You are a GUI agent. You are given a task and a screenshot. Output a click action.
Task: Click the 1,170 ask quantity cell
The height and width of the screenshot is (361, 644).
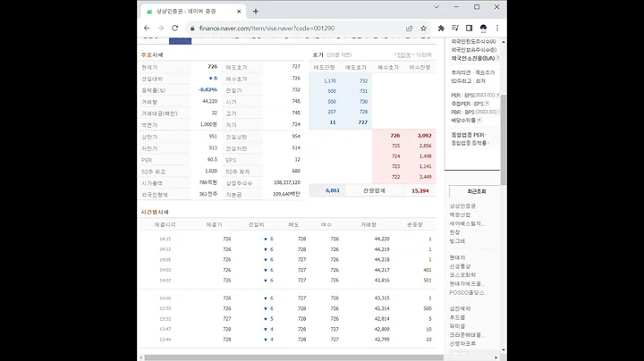[x=329, y=80]
